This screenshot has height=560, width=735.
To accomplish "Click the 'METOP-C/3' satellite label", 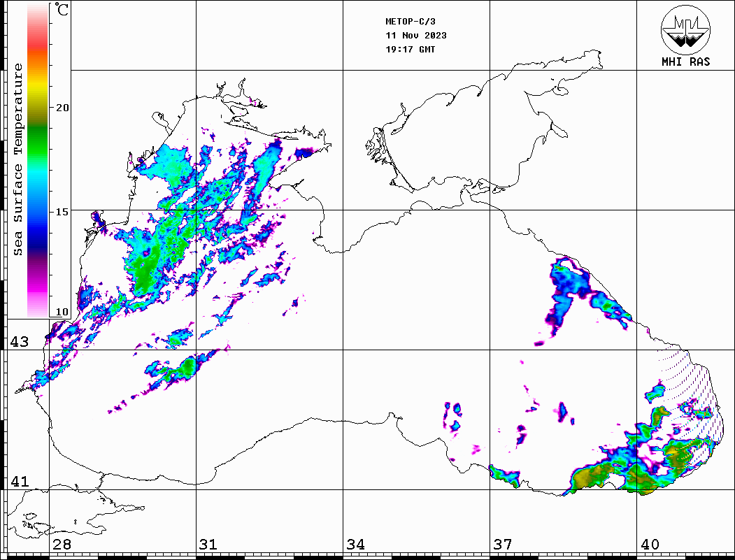I will tap(411, 22).
